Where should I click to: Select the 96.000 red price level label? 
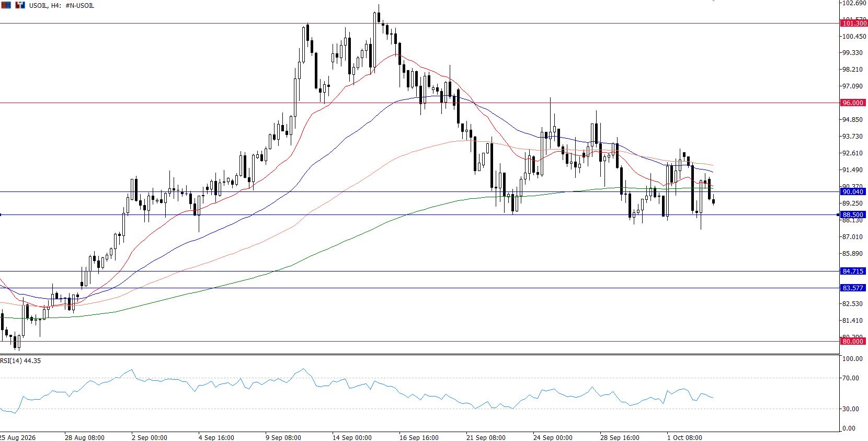[x=853, y=103]
